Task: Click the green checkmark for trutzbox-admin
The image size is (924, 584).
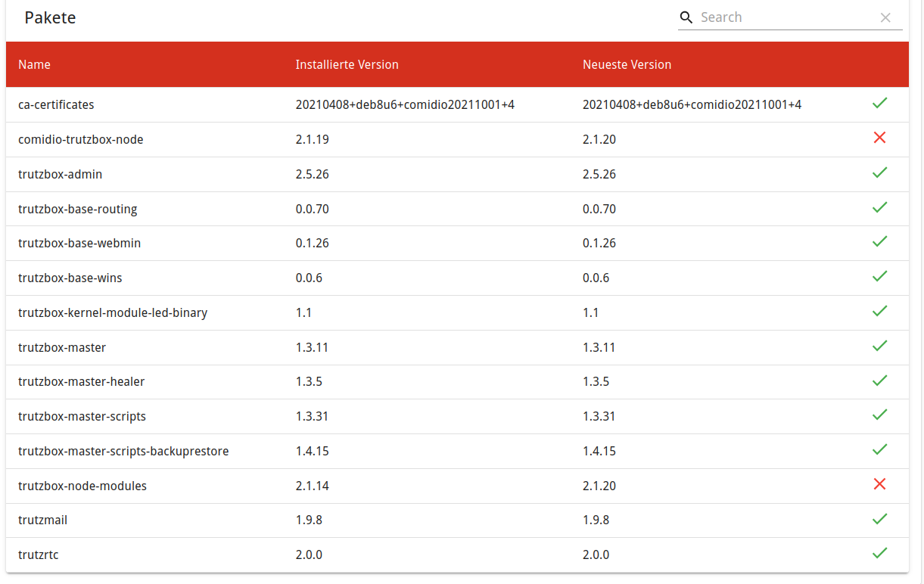Action: pyautogui.click(x=879, y=172)
